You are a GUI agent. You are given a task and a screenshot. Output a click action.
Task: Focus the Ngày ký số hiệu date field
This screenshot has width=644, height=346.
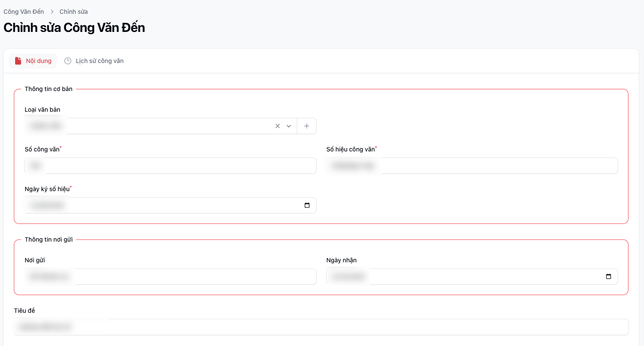pos(164,205)
